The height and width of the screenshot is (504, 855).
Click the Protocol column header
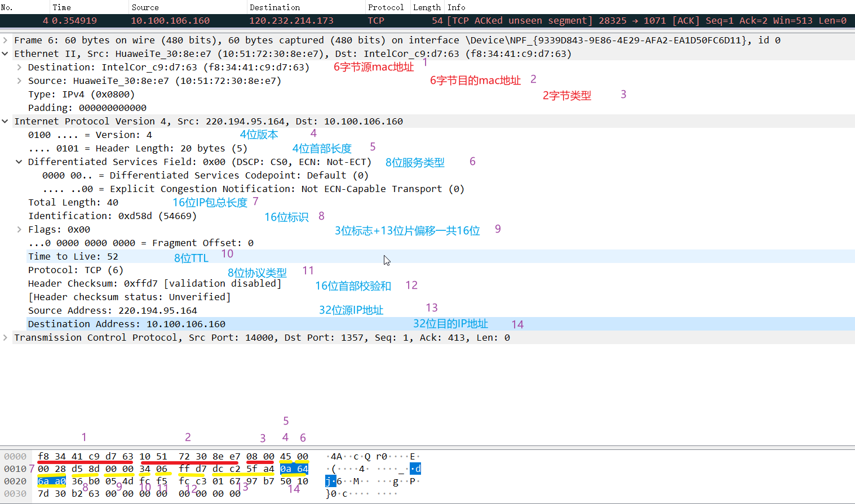click(x=386, y=7)
